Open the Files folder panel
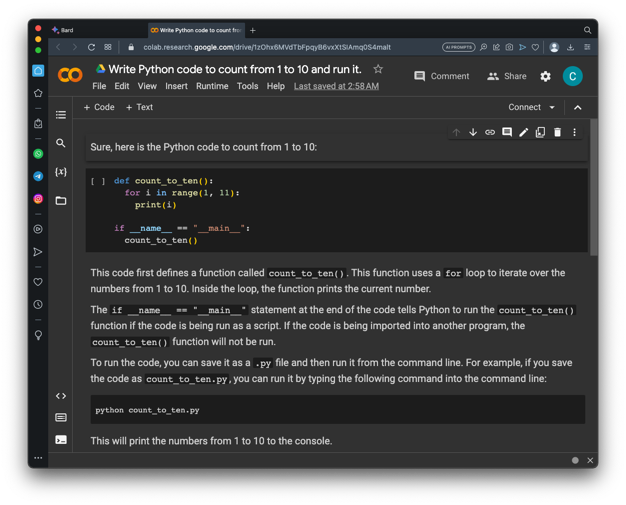Screen dimensions: 626x505 point(61,201)
